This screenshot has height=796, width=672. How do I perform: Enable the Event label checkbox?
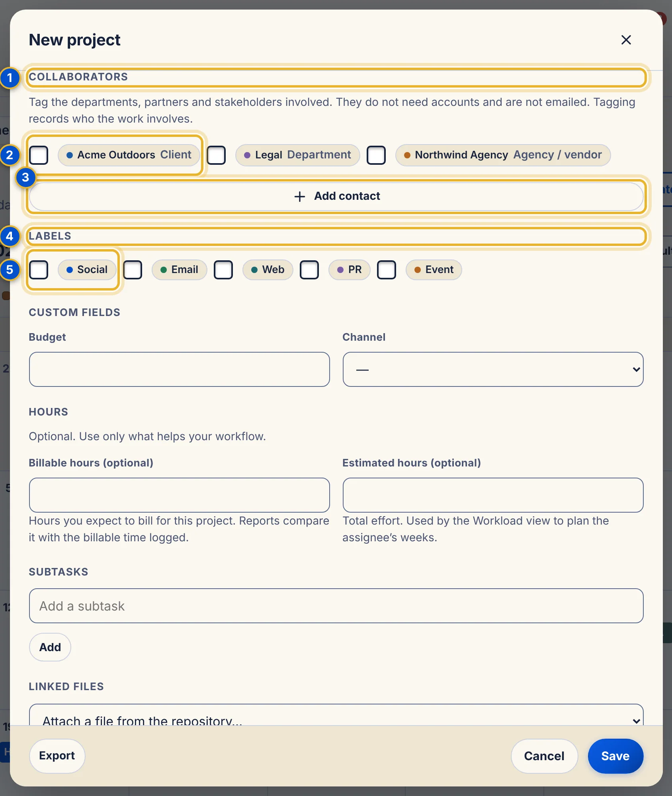387,270
